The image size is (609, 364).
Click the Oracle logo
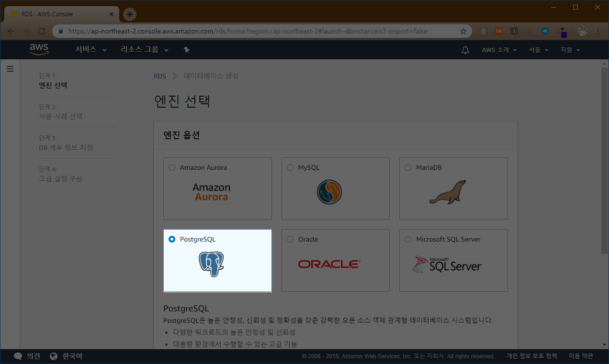[x=329, y=264]
